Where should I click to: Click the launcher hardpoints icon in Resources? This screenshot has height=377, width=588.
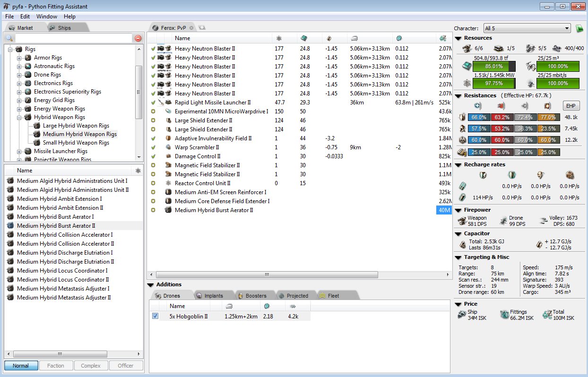499,48
